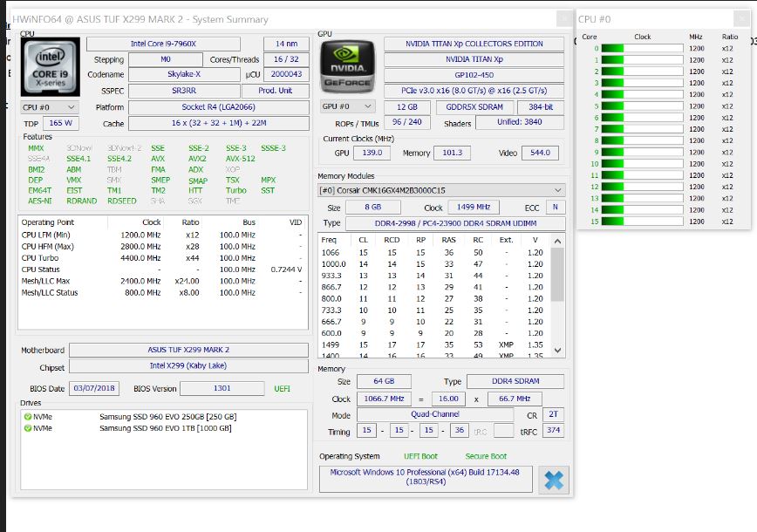Click the 14 nm process value
The height and width of the screenshot is (532, 757).
point(286,44)
